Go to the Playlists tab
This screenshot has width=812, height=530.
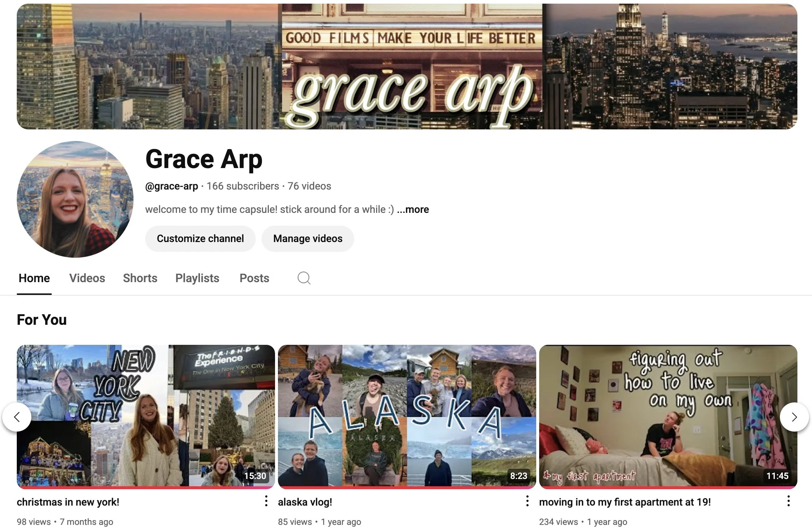point(197,278)
